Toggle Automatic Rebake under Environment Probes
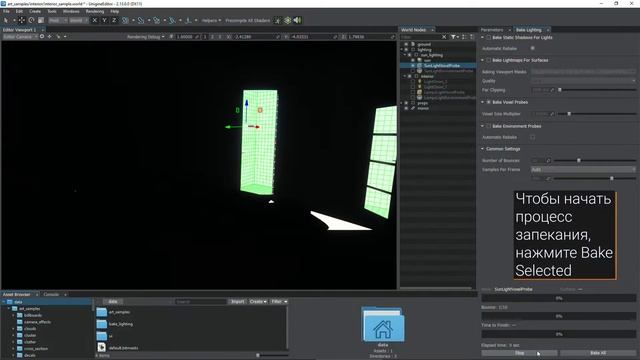Image resolution: width=640 pixels, height=360 pixels. pyautogui.click(x=533, y=137)
